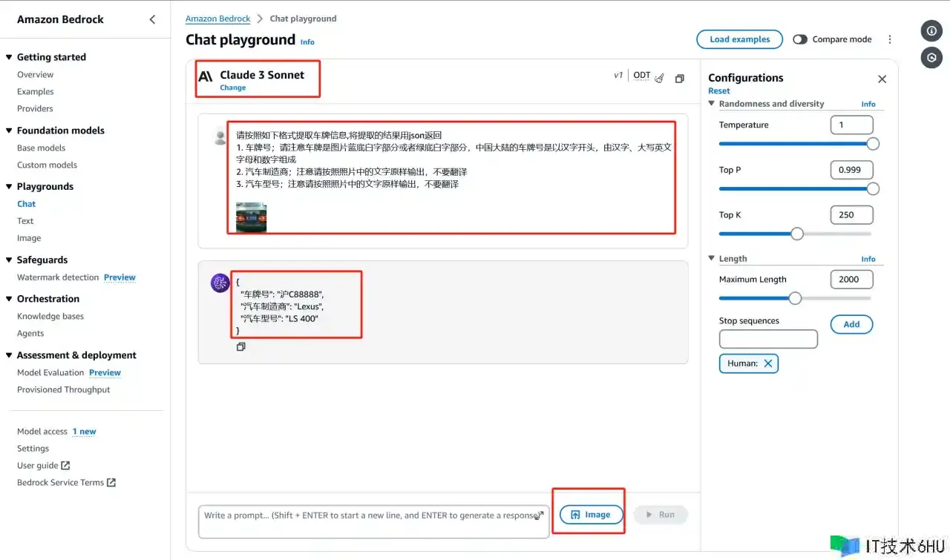The image size is (950, 560).
Task: Collapse Assessment & deployment section
Action: [x=9, y=355]
